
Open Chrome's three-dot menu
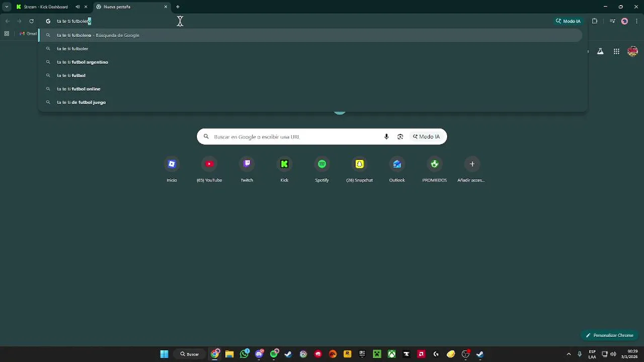[636, 21]
